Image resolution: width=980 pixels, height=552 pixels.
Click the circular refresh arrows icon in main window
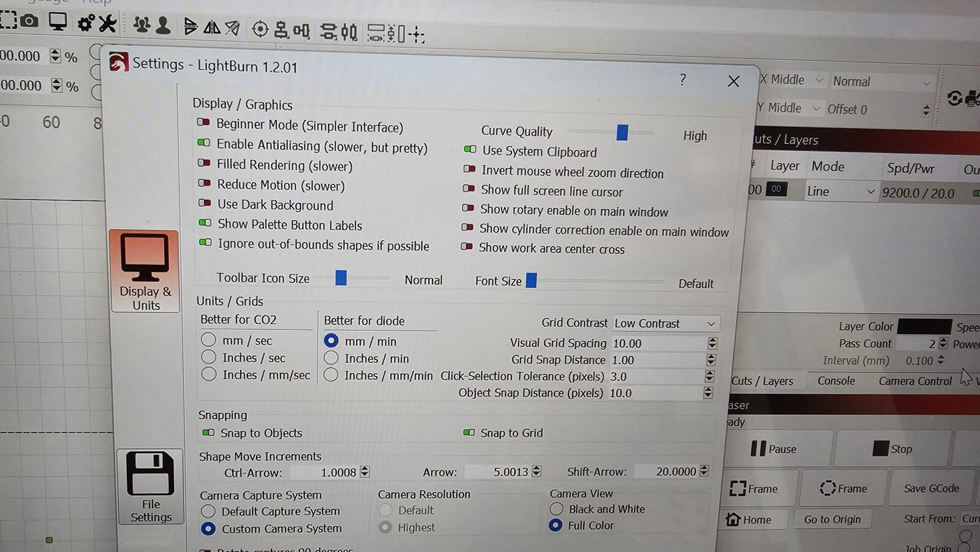[954, 98]
